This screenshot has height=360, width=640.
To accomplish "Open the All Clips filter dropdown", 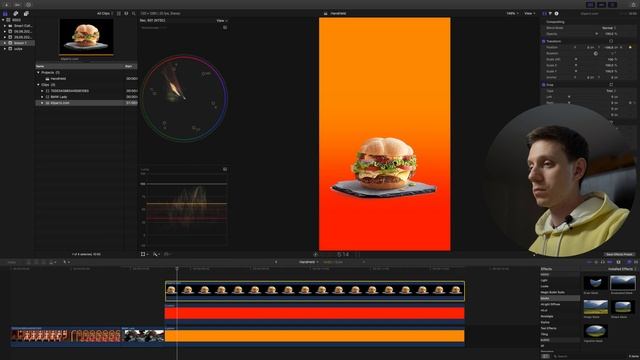I will (x=105, y=13).
